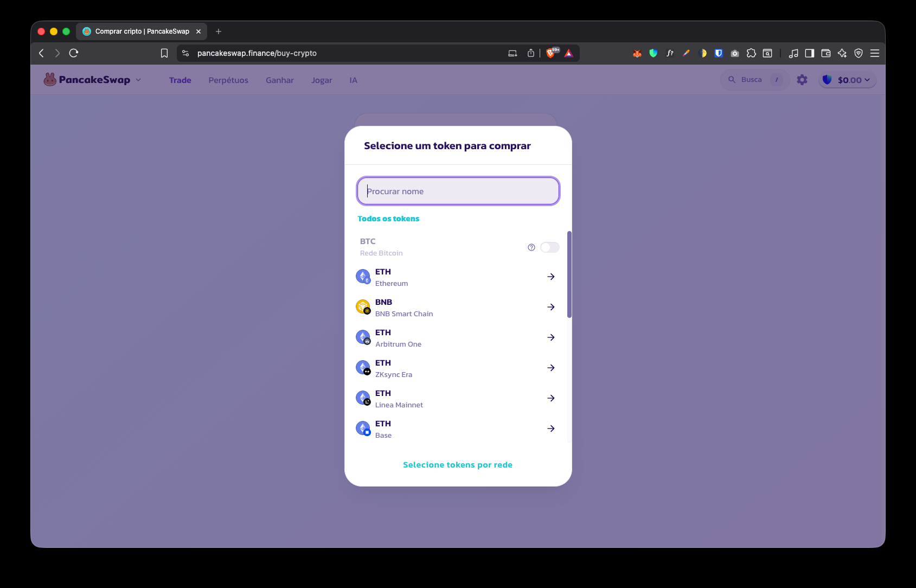Click the PancakeSwap bunny logo
The width and height of the screenshot is (916, 588).
(50, 80)
